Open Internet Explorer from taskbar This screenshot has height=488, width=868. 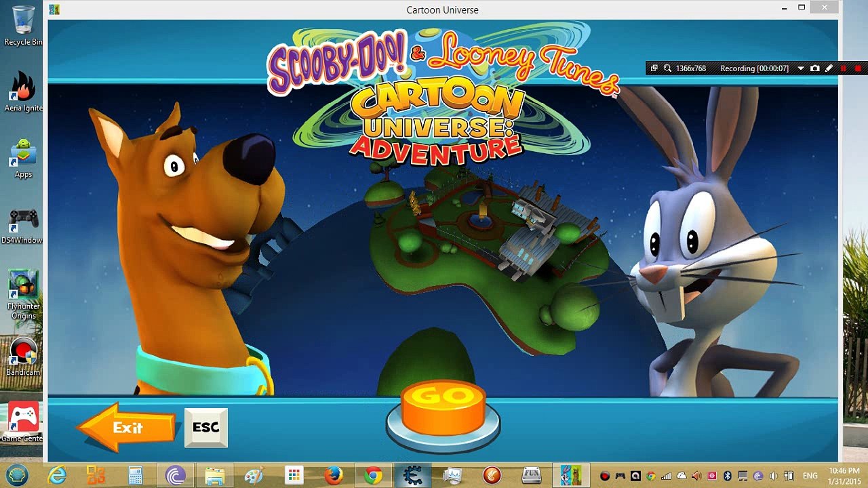tap(58, 475)
